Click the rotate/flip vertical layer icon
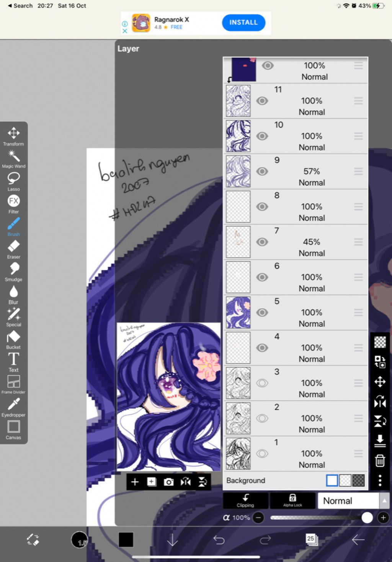 [x=380, y=421]
